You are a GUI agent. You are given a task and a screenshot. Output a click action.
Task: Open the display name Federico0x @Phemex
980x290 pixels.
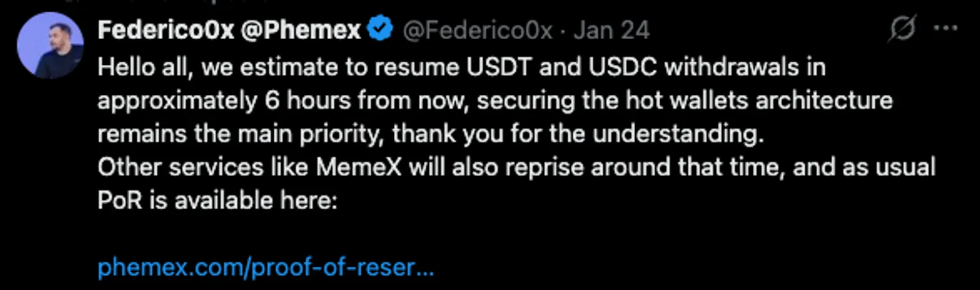pos(229,30)
